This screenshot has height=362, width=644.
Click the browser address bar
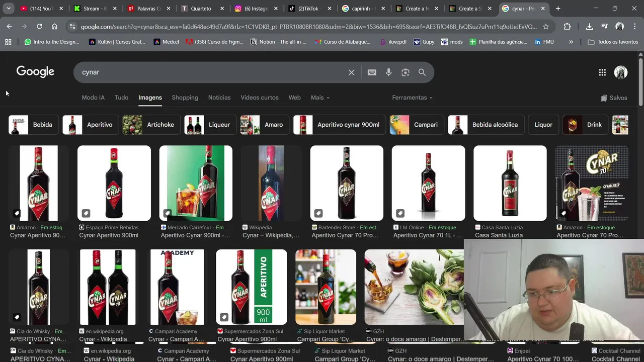coord(308,27)
